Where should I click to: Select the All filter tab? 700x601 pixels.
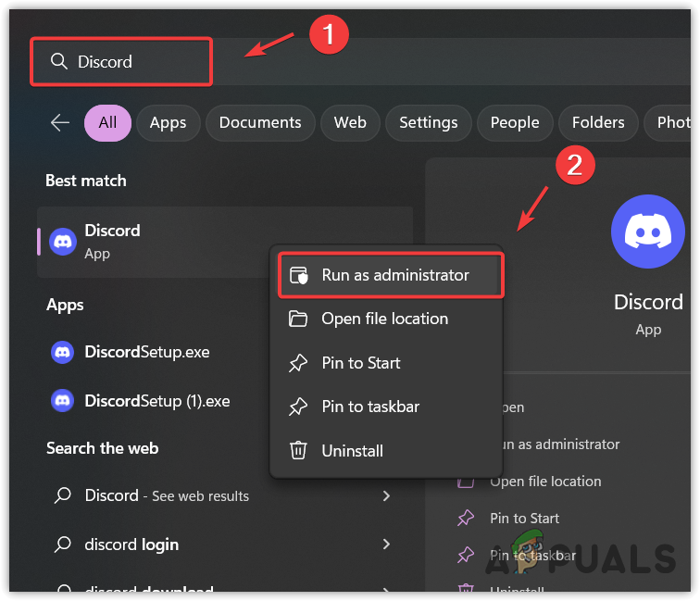[107, 123]
